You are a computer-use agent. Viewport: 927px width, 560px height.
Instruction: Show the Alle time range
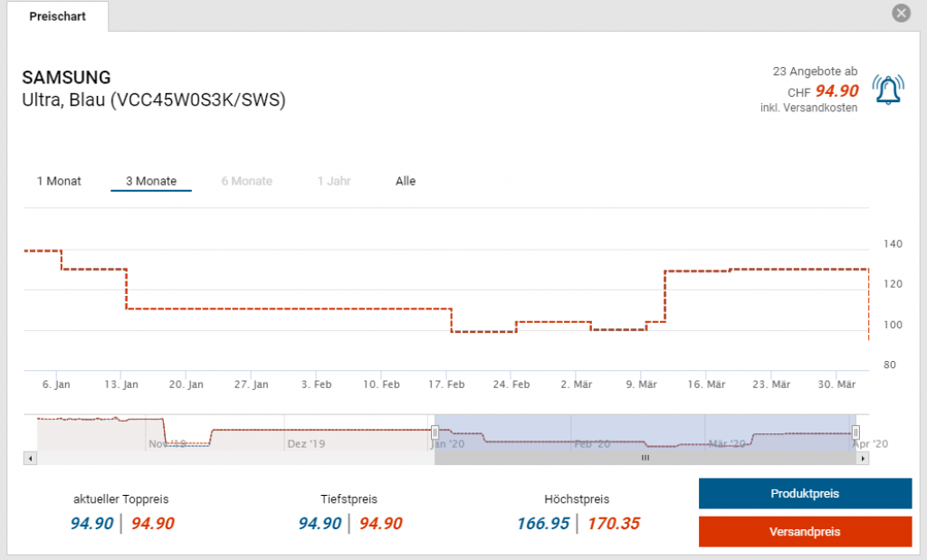click(x=406, y=181)
